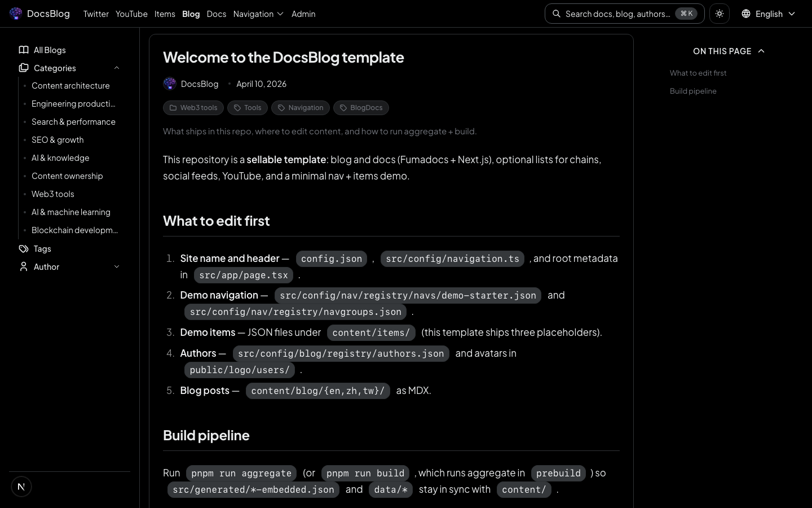Image resolution: width=812 pixels, height=508 pixels.
Task: Go to the Docs menu item
Action: point(216,14)
